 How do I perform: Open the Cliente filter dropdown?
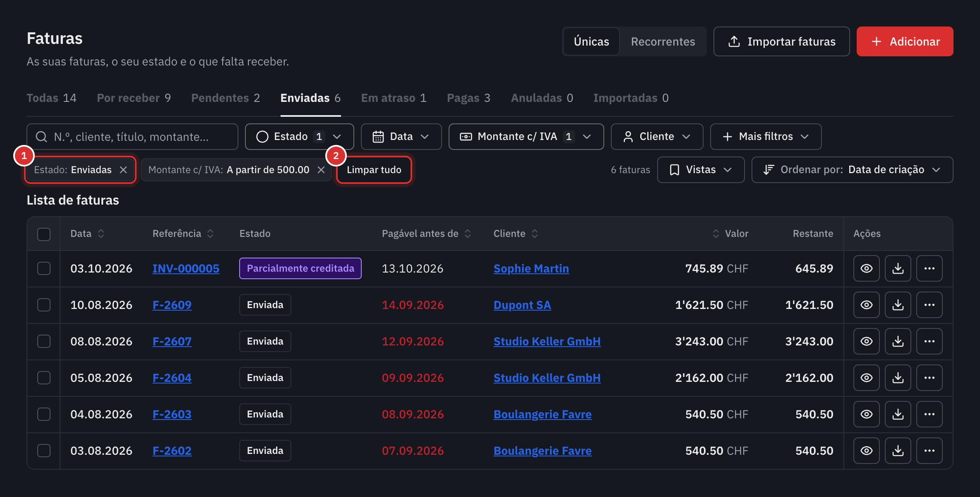point(657,137)
